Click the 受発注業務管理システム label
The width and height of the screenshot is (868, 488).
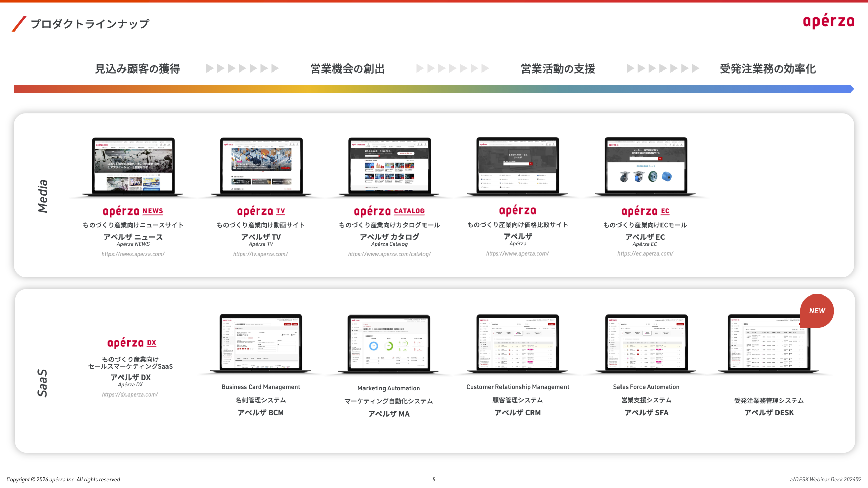click(x=769, y=401)
